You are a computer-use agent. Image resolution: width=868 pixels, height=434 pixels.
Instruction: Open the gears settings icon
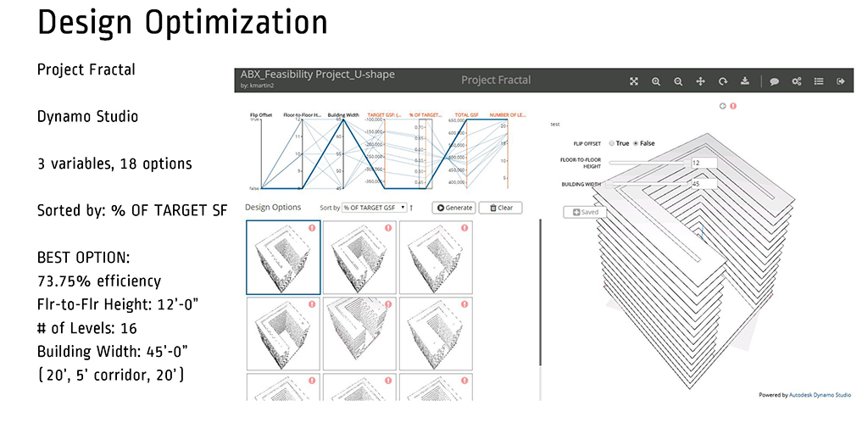tap(797, 81)
